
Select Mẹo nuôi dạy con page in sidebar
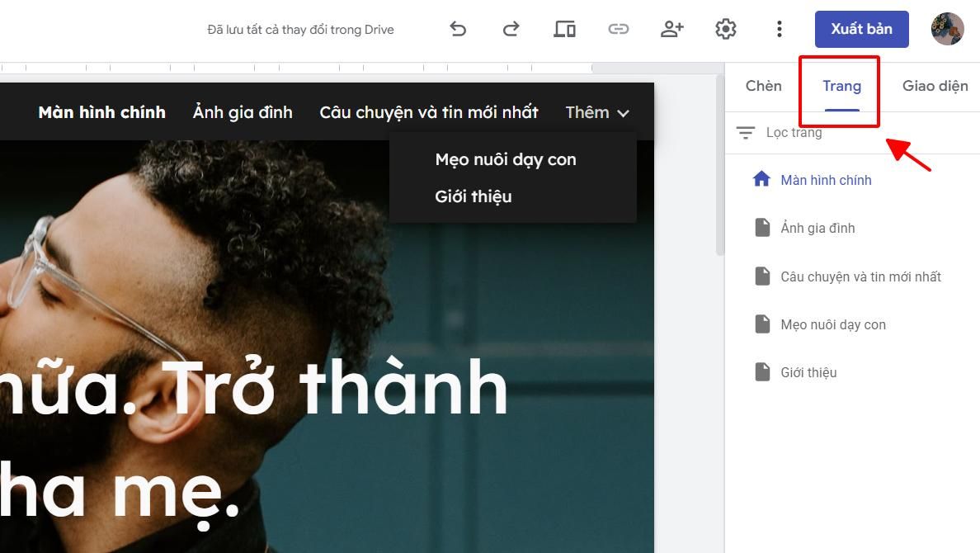coord(833,324)
